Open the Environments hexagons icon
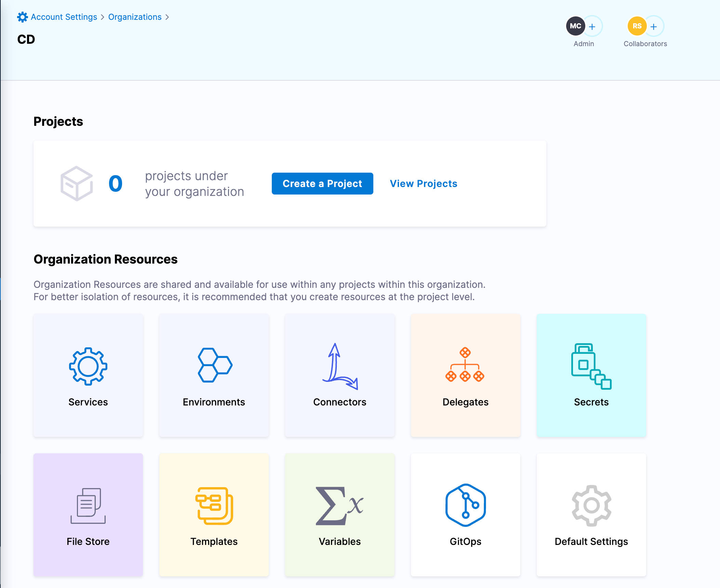Screen dimensions: 720x588 coord(215,365)
